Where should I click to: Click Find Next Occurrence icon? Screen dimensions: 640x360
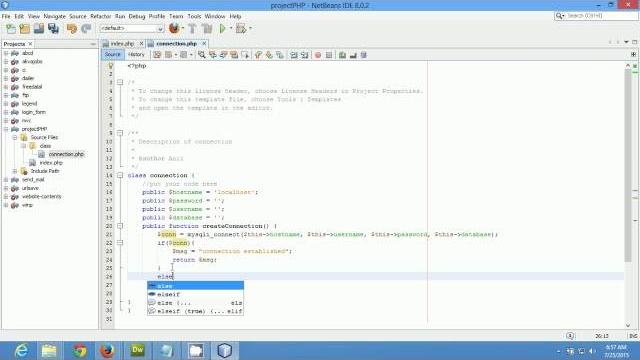click(223, 55)
